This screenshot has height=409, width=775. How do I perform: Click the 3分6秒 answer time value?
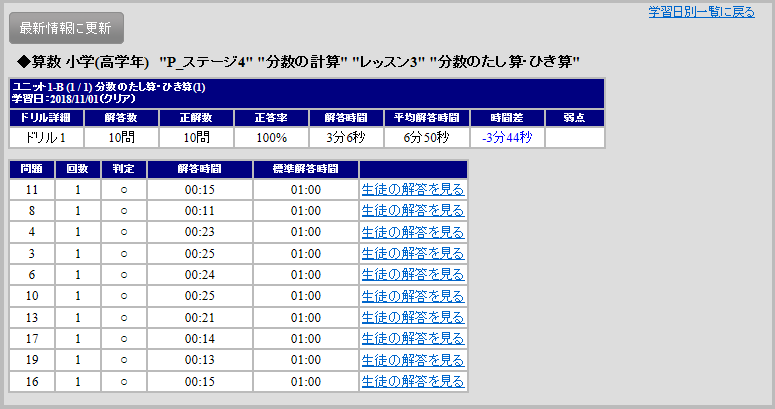click(x=346, y=137)
